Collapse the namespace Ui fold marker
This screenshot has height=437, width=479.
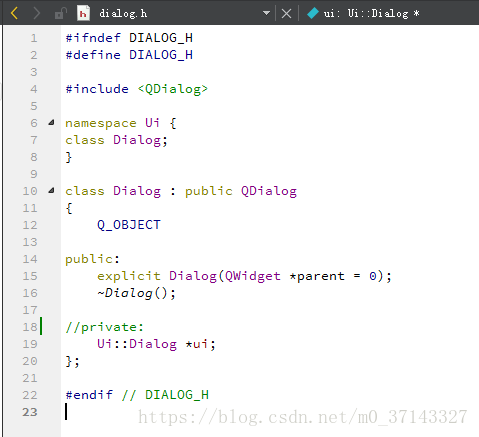[x=51, y=123]
